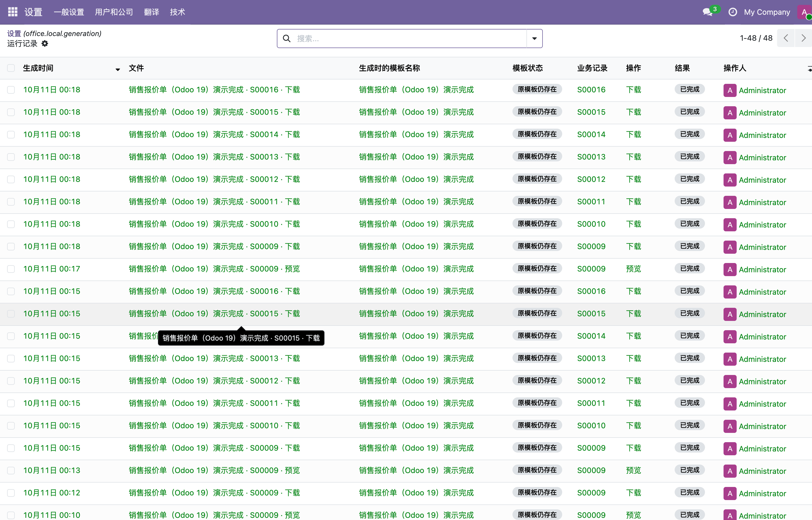This screenshot has width=812, height=520.
Task: Go to previous page arrow
Action: click(x=786, y=38)
